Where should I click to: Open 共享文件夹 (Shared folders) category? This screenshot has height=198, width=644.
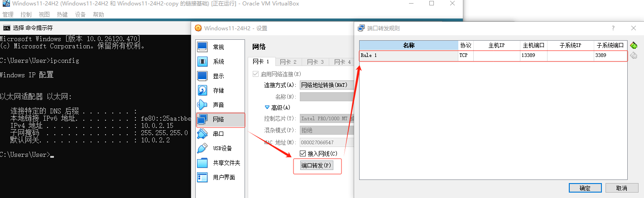coord(220,163)
